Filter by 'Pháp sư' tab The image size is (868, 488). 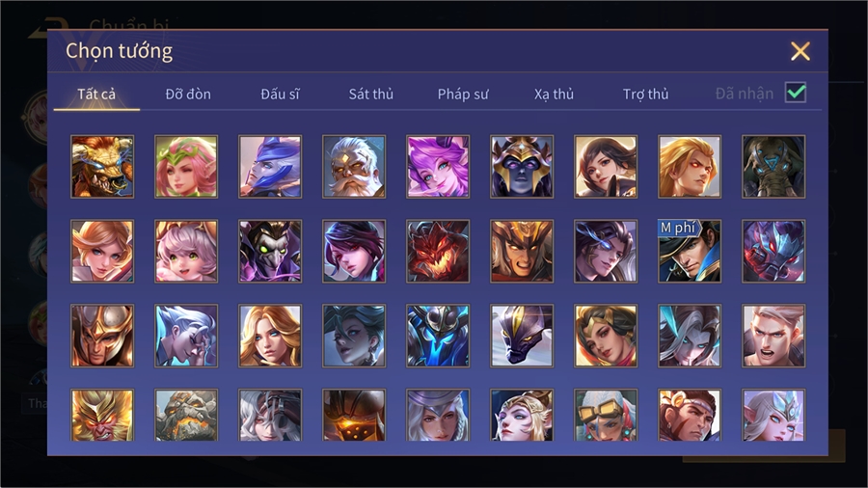tap(463, 95)
